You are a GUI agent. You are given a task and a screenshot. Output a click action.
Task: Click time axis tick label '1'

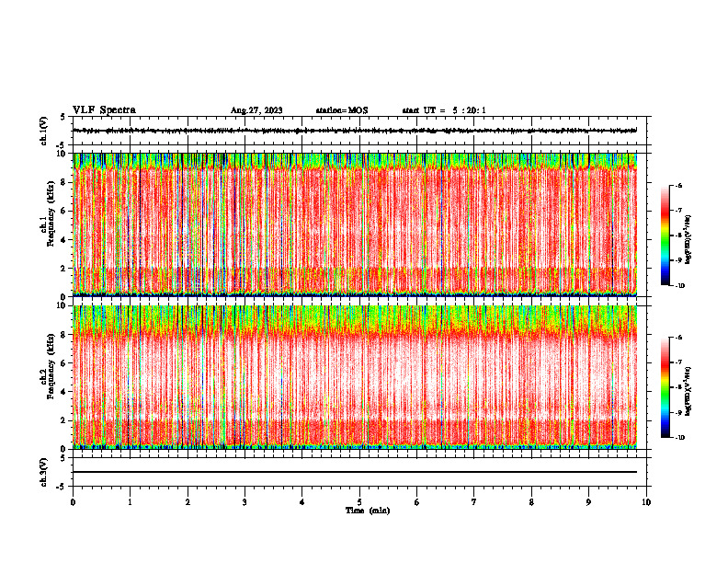pos(130,502)
